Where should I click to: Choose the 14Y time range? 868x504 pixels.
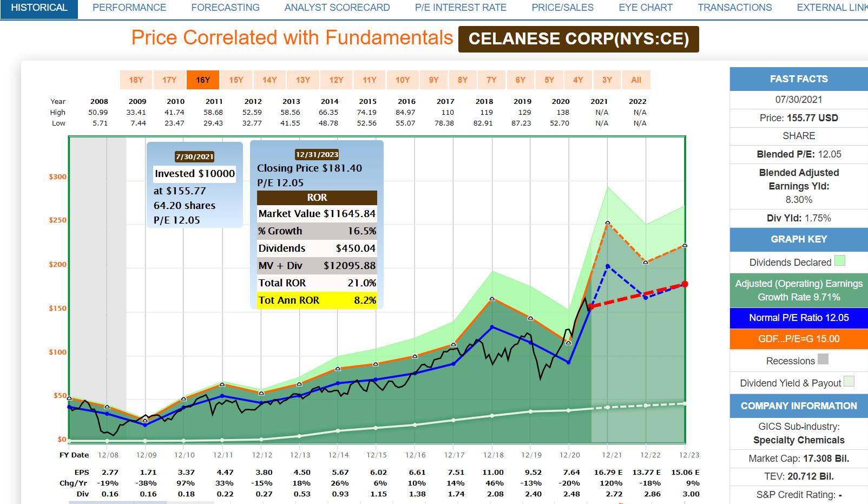pyautogui.click(x=269, y=80)
